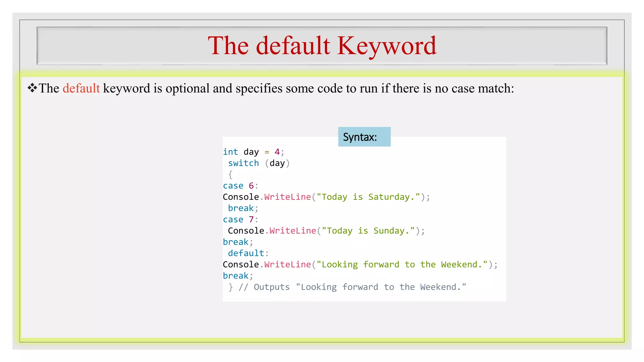Click the number 4 in the day assignment
This screenshot has height=362, width=644.
coord(277,152)
